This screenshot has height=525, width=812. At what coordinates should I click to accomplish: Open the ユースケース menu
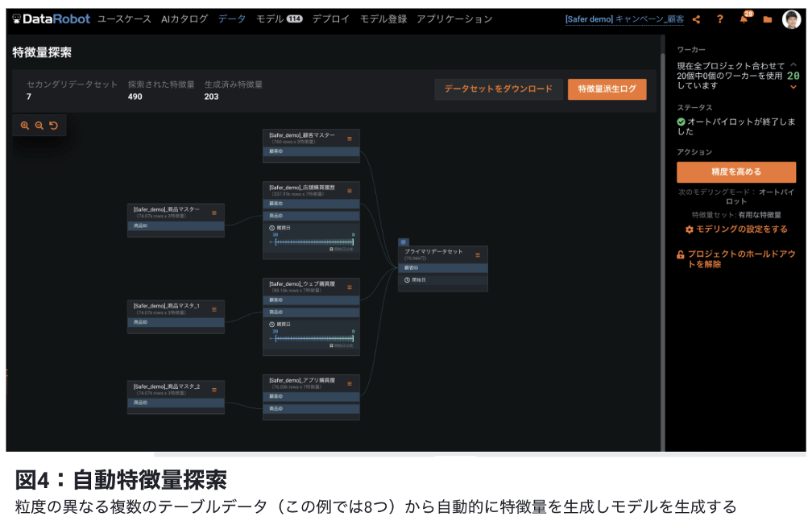point(124,19)
